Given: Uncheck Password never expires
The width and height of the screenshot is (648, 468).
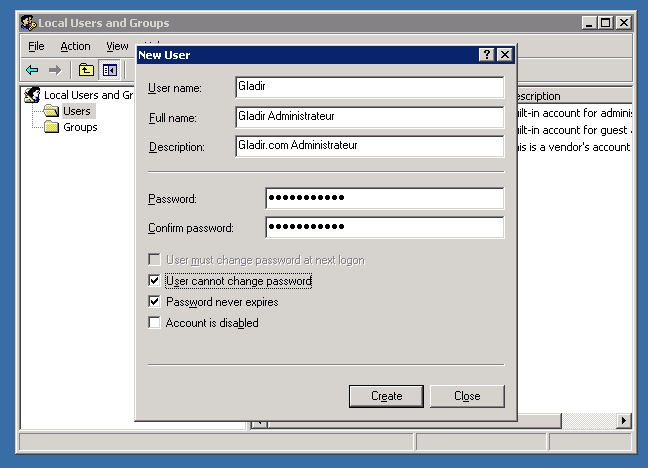Looking at the screenshot, I should [154, 301].
